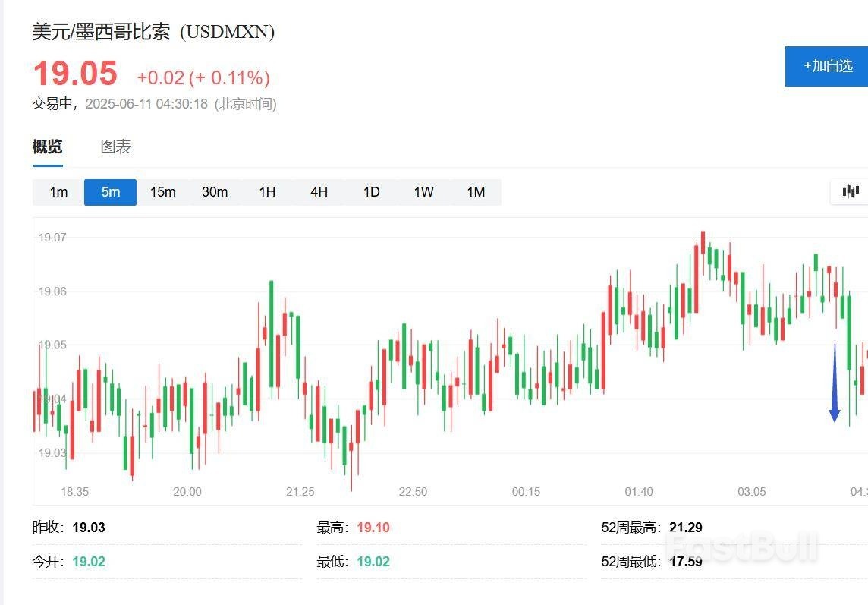Click the 美元/墨西哥比索 (USDMXN) title
Viewport: 868px width, 605px height.
point(153,32)
